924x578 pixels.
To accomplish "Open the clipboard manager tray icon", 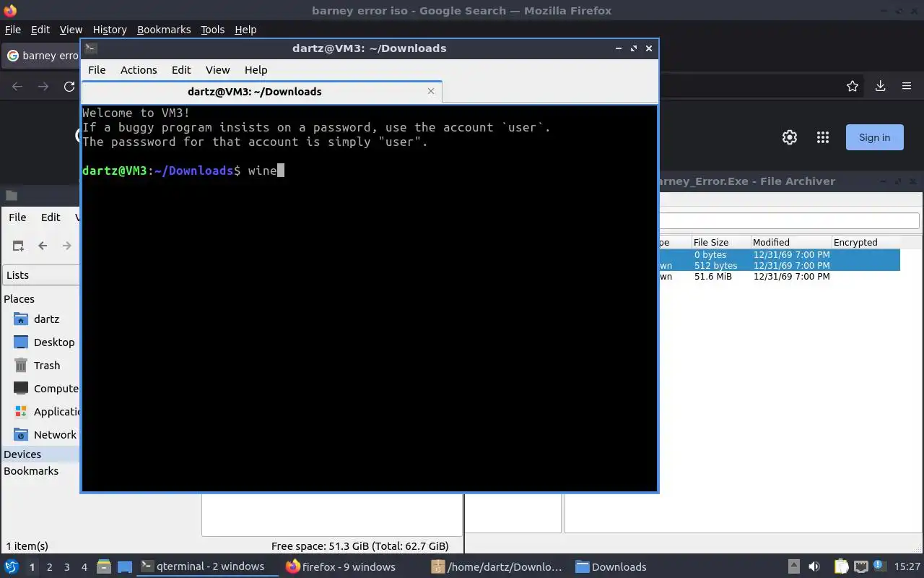I will click(841, 567).
